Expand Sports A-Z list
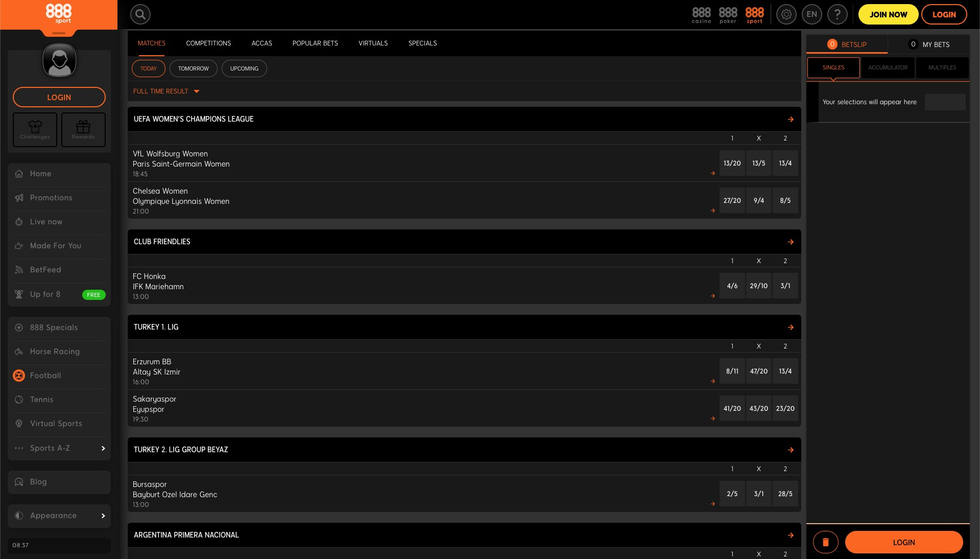This screenshot has height=559, width=980. coord(59,448)
